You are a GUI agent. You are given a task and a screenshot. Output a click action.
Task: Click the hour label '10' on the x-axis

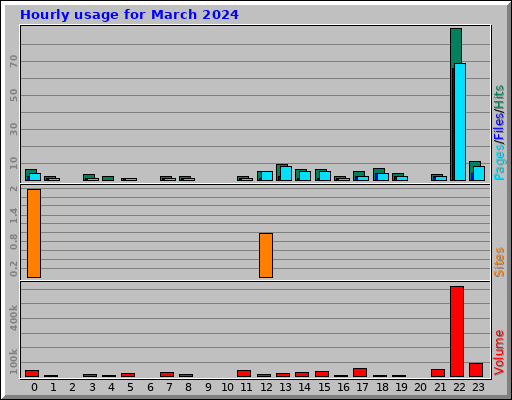pos(227,387)
